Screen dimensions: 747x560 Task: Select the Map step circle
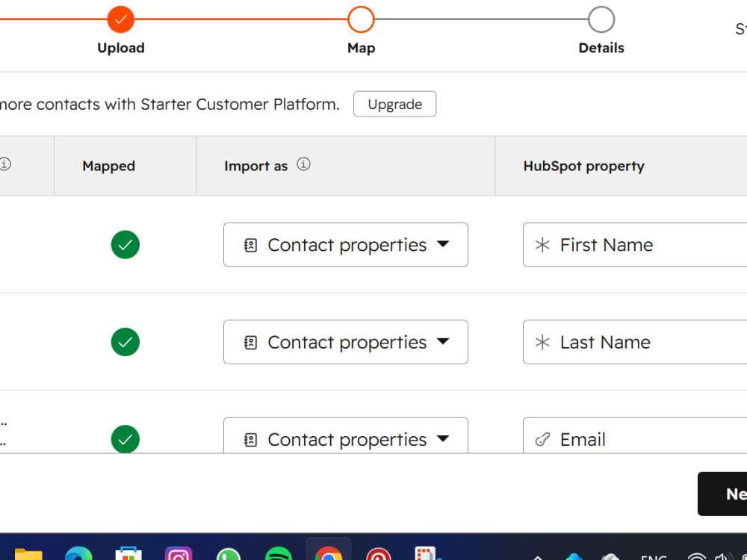pos(361,19)
